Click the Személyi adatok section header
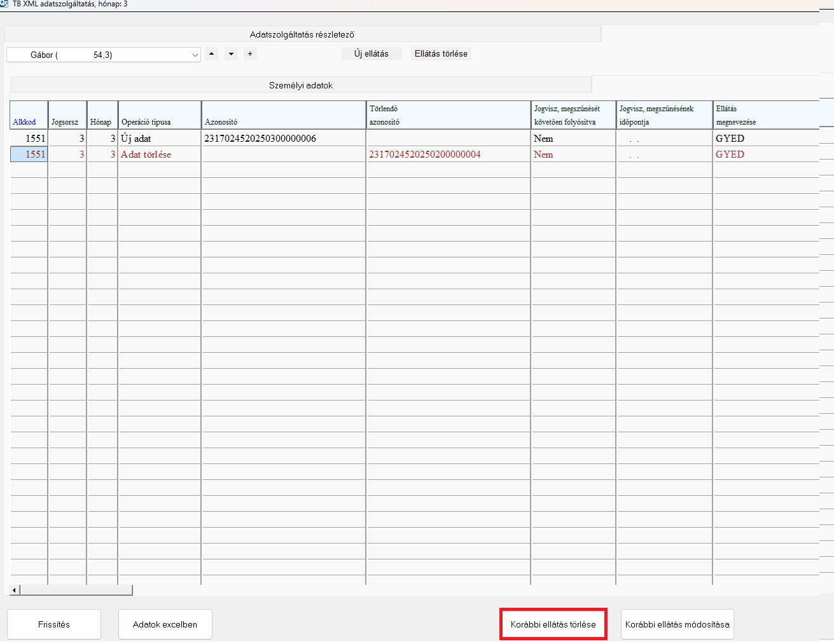834x644 pixels. (301, 85)
